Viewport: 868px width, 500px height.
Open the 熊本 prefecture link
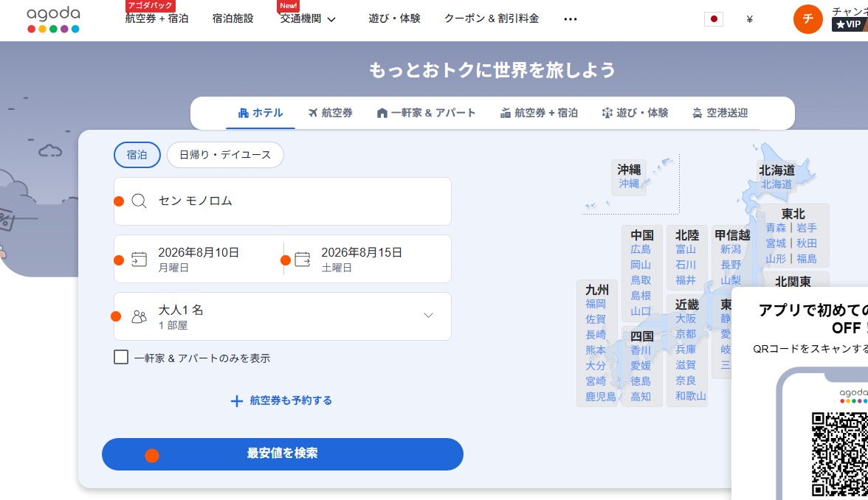596,351
